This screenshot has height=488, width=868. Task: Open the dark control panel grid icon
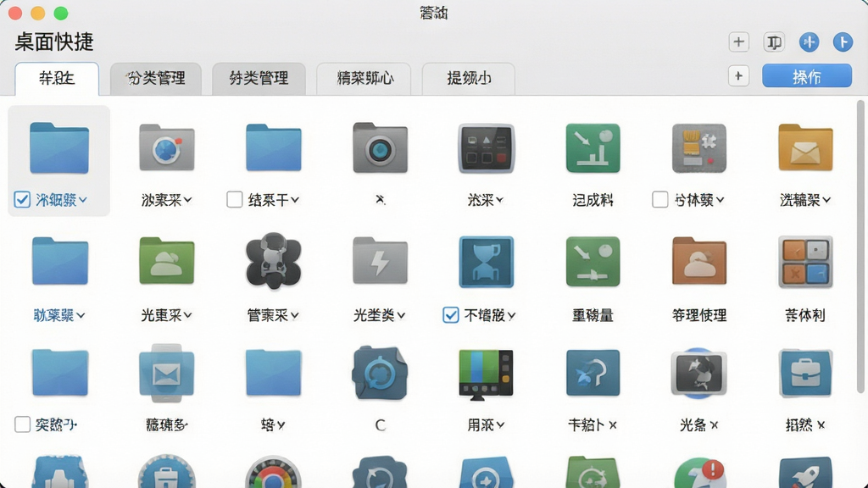coord(486,148)
